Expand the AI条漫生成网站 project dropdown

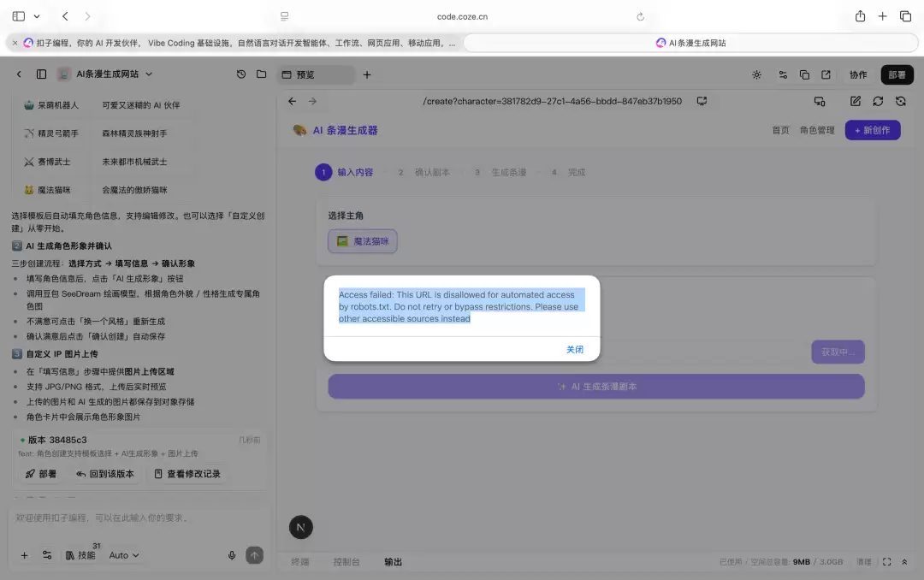pyautogui.click(x=149, y=74)
